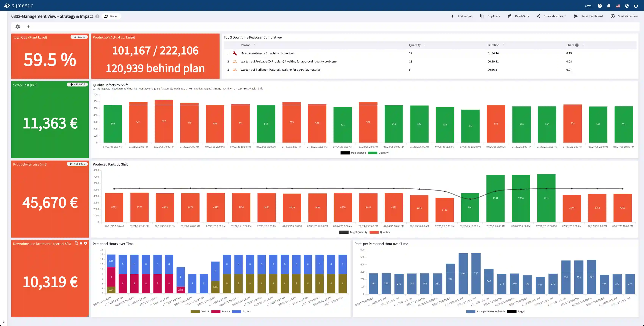Open the Downtime loss widget settings gear
The image size is (644, 326).
(x=85, y=243)
